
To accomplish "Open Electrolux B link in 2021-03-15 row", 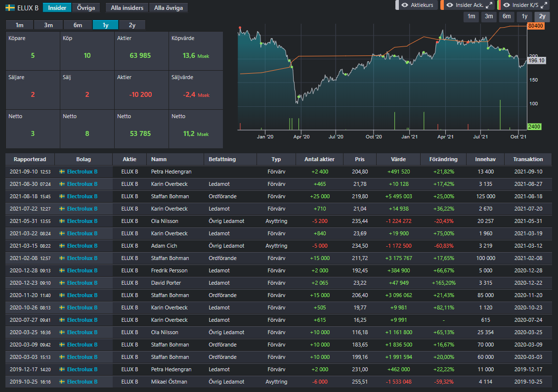I will (x=82, y=246).
